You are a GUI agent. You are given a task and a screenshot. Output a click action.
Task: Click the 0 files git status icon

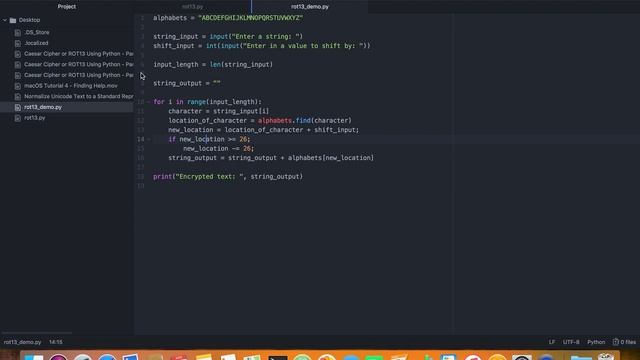click(624, 342)
